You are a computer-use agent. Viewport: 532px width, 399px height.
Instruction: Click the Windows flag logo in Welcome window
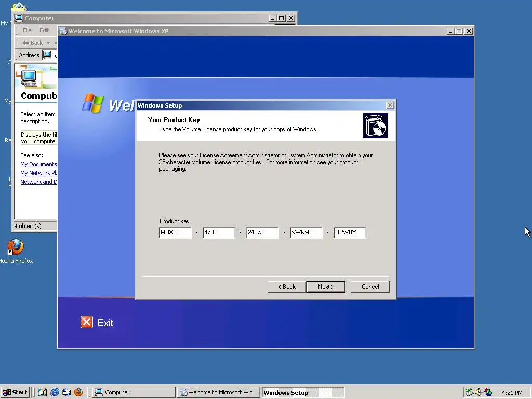pos(92,103)
